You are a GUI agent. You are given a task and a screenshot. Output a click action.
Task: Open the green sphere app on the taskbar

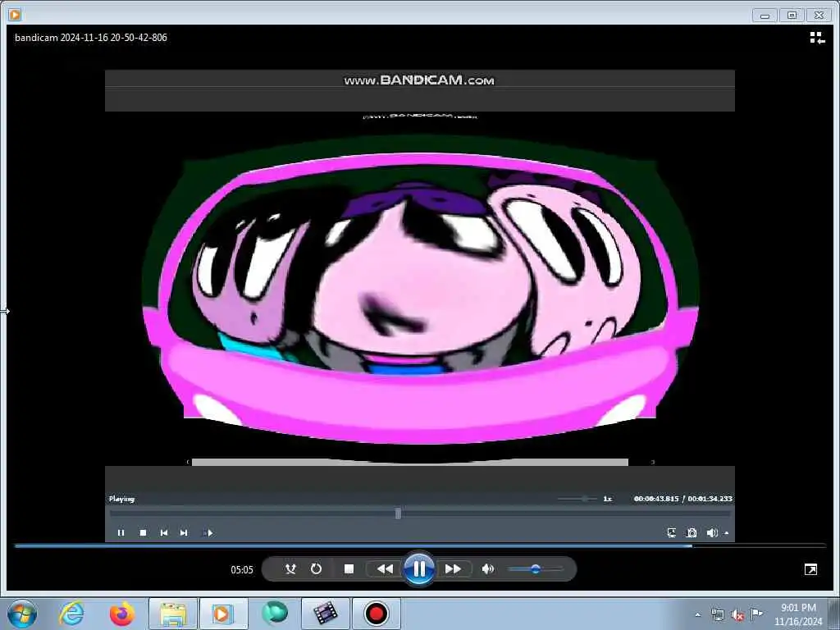pos(274,614)
